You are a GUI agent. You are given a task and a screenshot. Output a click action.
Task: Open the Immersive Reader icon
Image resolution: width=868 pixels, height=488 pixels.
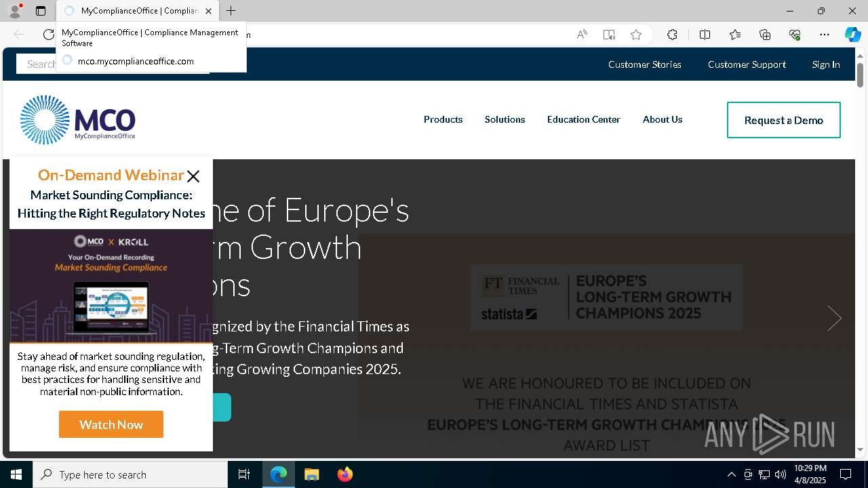[x=609, y=35]
